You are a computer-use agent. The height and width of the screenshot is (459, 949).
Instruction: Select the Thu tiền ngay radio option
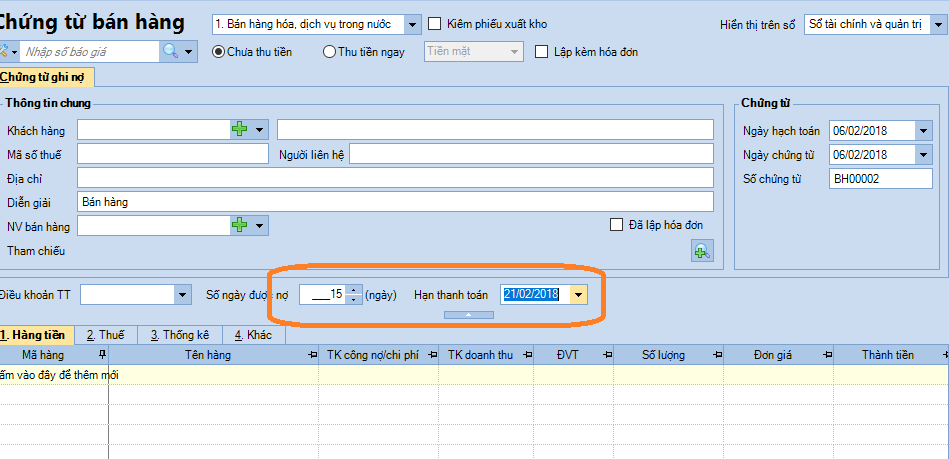point(330,52)
